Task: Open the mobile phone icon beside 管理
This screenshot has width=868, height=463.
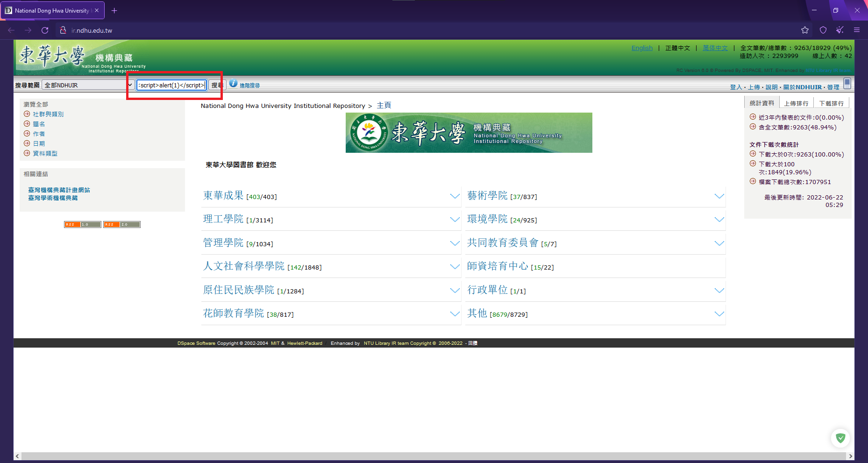Action: tap(847, 84)
